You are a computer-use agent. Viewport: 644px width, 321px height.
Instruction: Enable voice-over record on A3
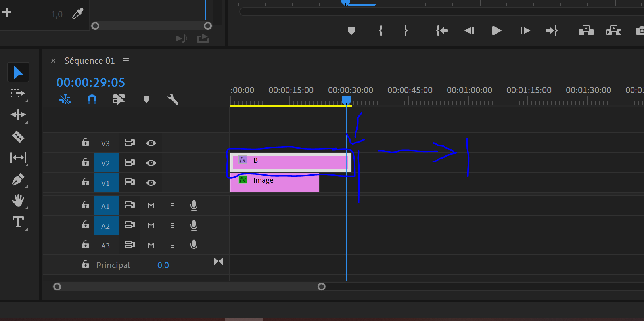194,245
